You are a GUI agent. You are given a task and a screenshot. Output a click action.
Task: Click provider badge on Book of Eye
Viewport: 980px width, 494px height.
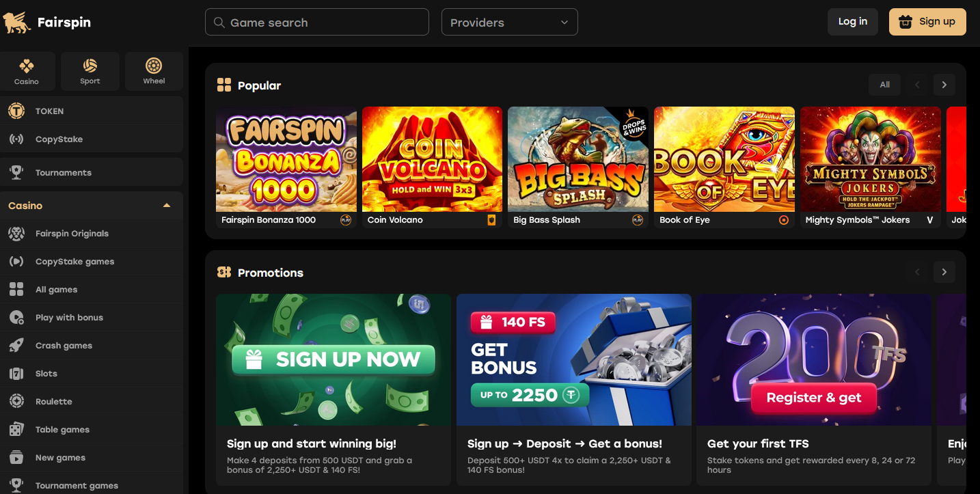tap(784, 220)
